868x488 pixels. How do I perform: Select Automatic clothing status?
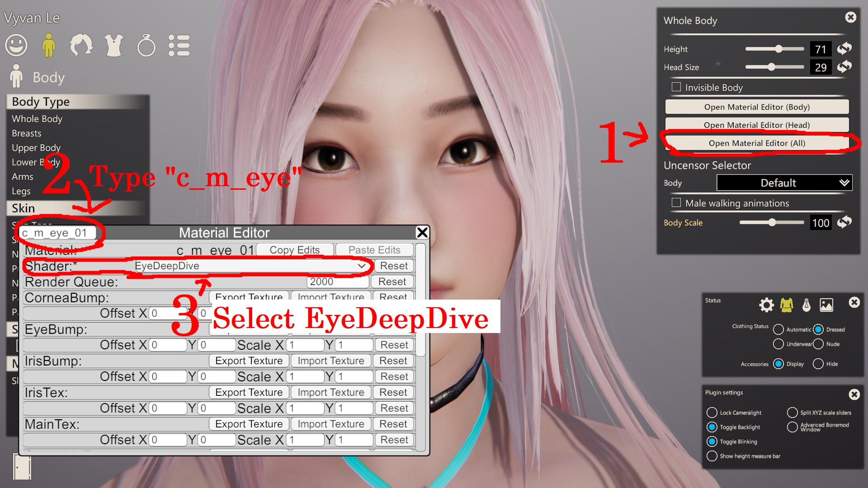[778, 329]
